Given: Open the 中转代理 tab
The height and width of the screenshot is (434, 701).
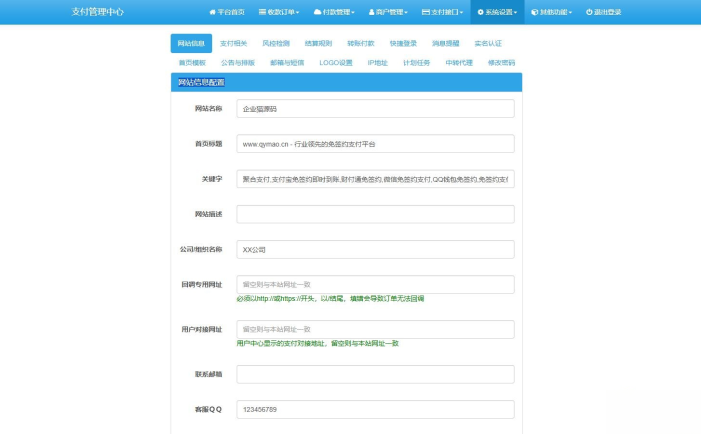Looking at the screenshot, I should tap(459, 63).
